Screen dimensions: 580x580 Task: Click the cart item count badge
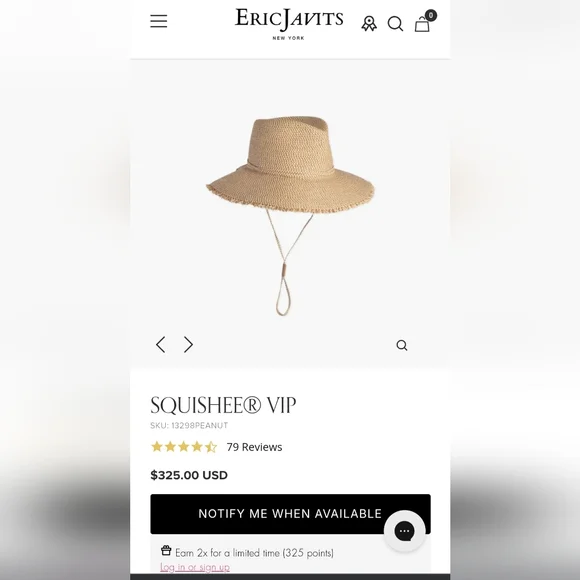[431, 15]
